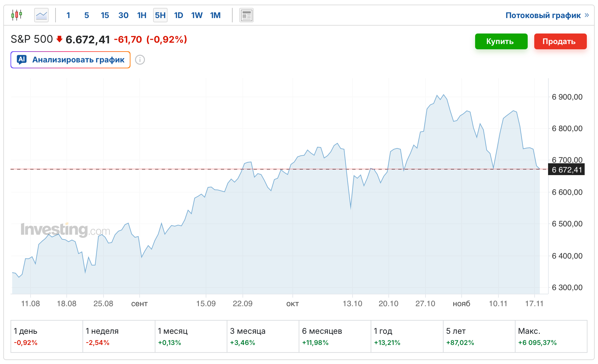Open the Потоковый график link

point(543,15)
